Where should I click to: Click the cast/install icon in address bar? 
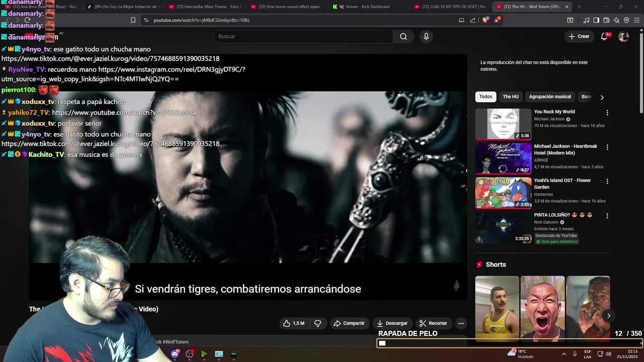[461, 20]
